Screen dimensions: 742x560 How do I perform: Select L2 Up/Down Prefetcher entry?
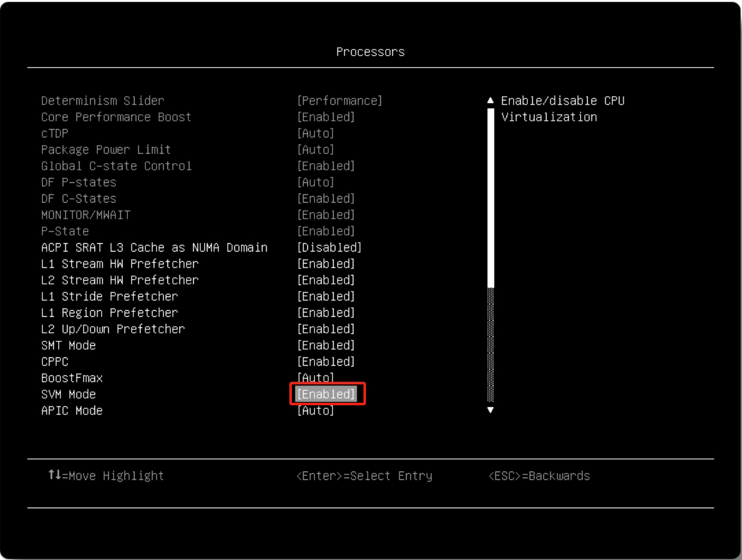click(113, 329)
